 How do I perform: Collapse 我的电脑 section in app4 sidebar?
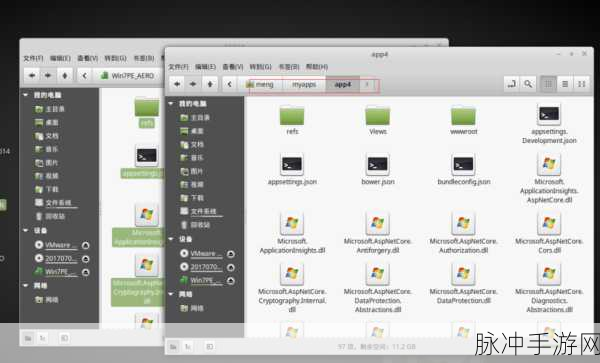coord(171,104)
